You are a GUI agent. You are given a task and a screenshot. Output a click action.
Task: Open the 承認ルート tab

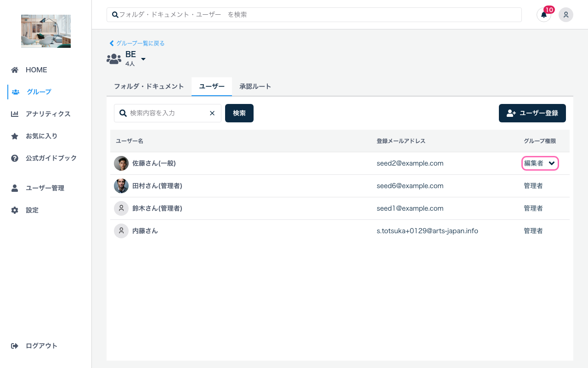[255, 86]
